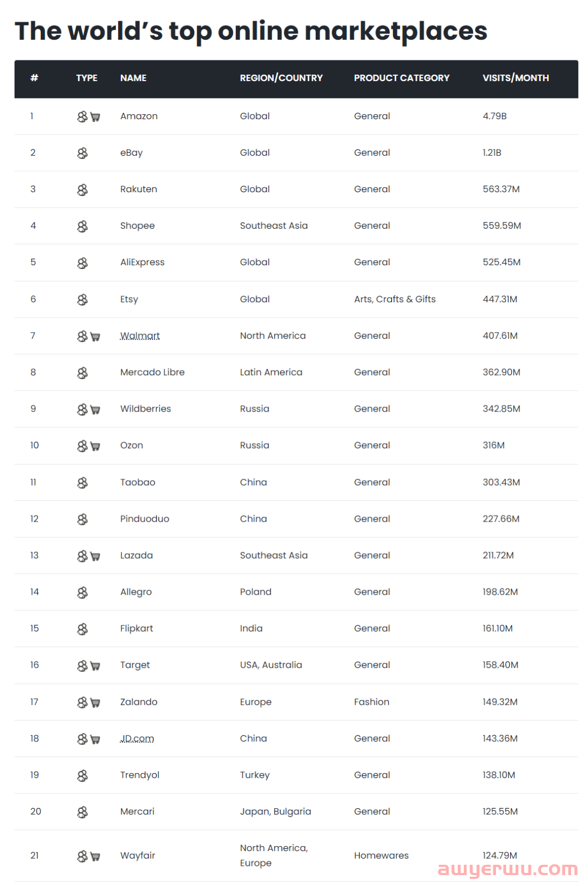Click the cart icon in the Walmart row

pyautogui.click(x=95, y=337)
